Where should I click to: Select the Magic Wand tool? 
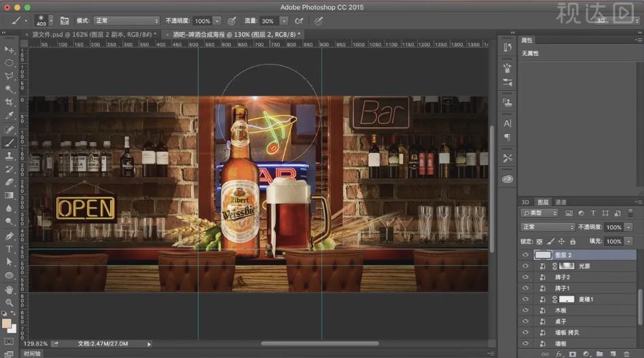(x=9, y=89)
